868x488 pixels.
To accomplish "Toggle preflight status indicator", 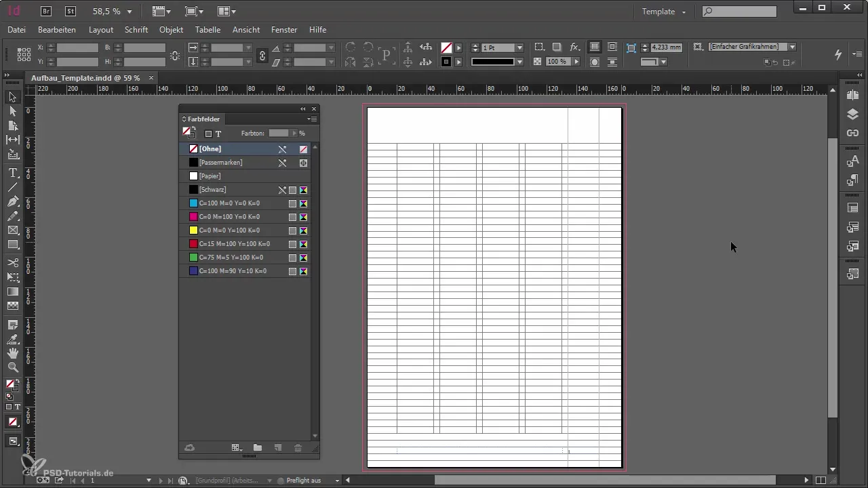I will click(281, 481).
